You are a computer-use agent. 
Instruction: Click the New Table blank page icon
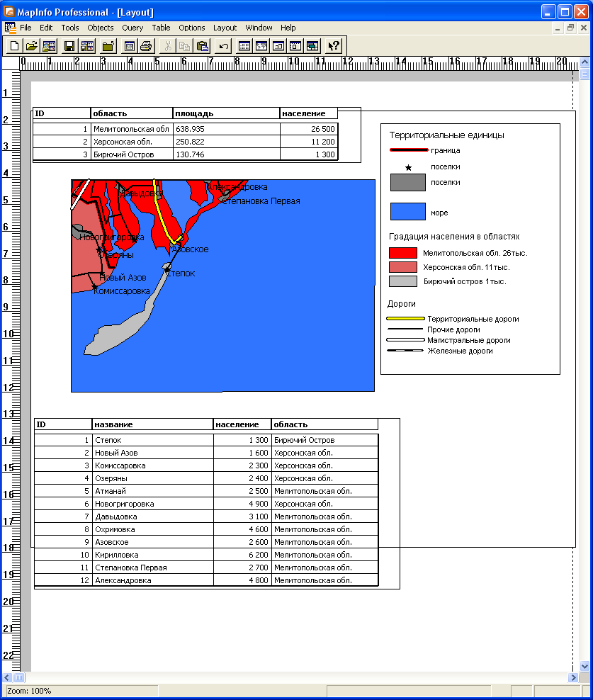pos(14,46)
